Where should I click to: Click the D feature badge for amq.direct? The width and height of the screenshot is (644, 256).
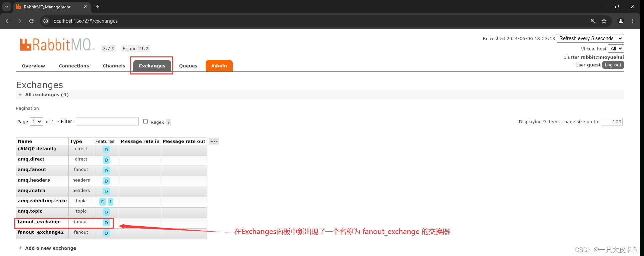click(106, 160)
